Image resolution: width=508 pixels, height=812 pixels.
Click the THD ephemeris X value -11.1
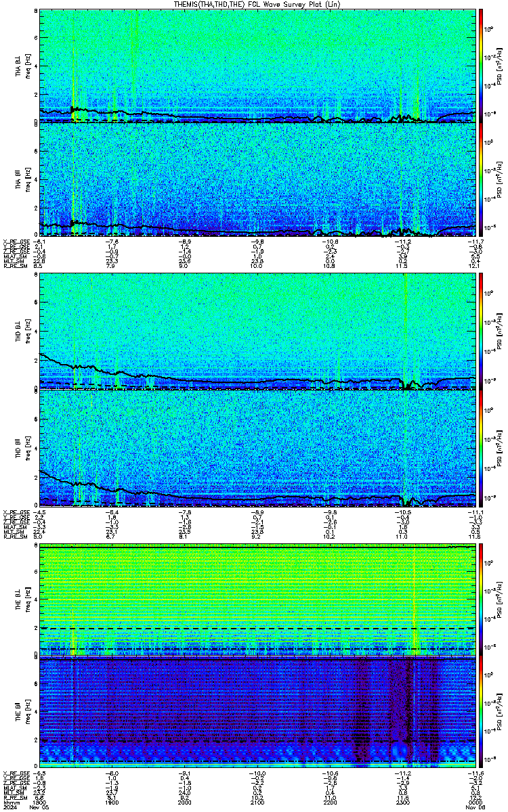point(474,511)
